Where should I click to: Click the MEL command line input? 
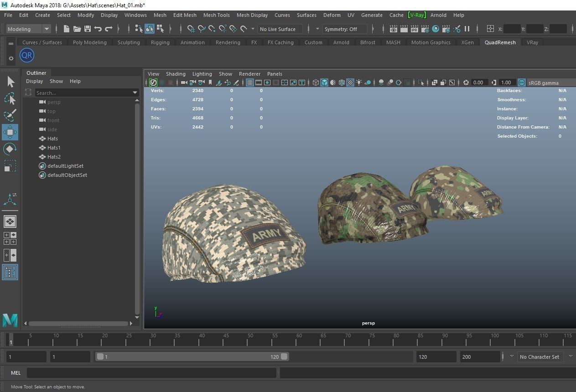coord(151,373)
